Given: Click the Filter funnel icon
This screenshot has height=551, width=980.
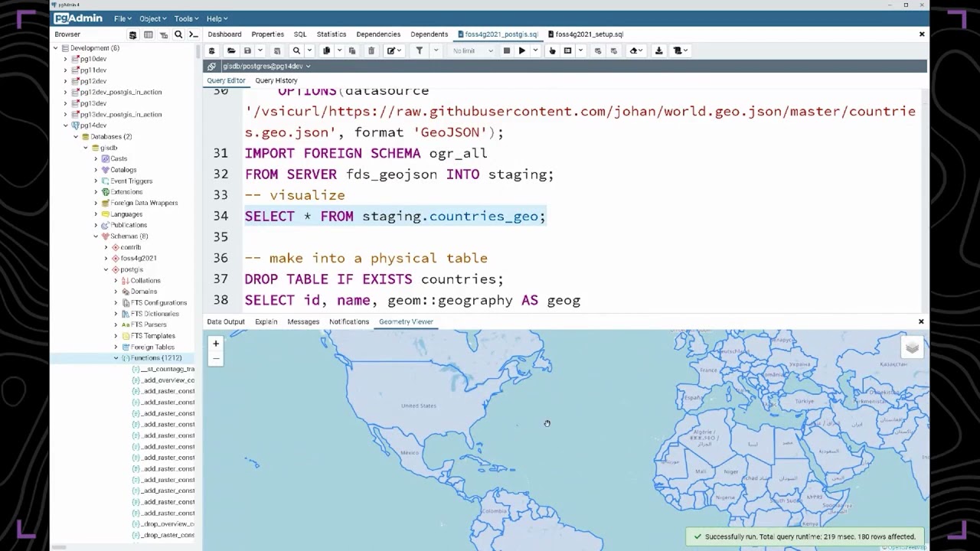Looking at the screenshot, I should 420,51.
